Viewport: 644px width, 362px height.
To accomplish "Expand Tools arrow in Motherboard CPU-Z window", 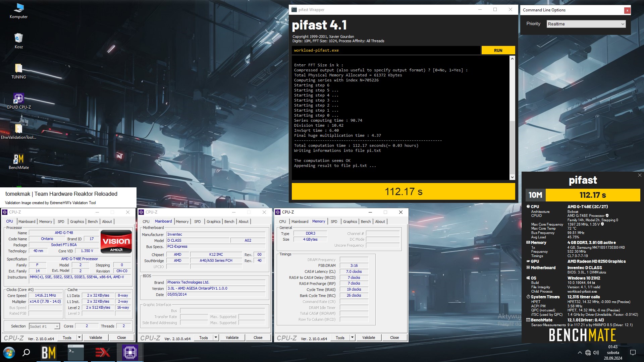I will tap(216, 338).
